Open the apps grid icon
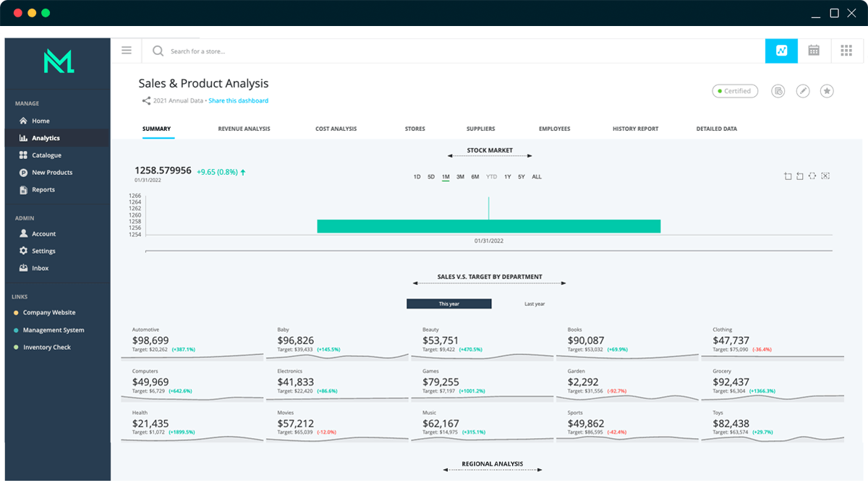Viewport: 868px width, 488px height. (846, 51)
